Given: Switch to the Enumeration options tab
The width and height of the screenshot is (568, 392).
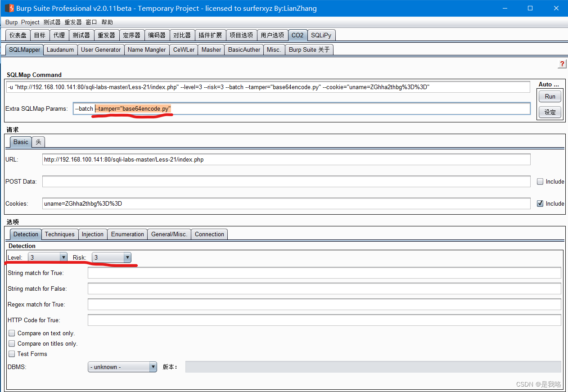Looking at the screenshot, I should coord(127,234).
